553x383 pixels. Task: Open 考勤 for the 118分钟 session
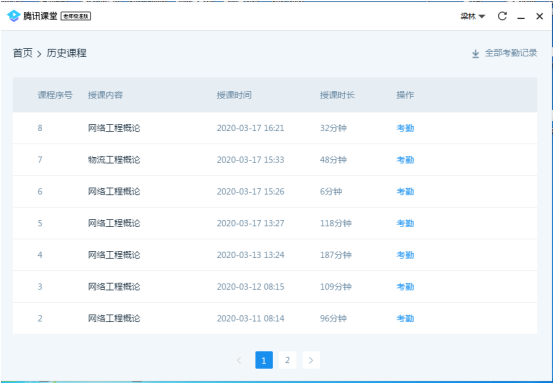click(405, 223)
